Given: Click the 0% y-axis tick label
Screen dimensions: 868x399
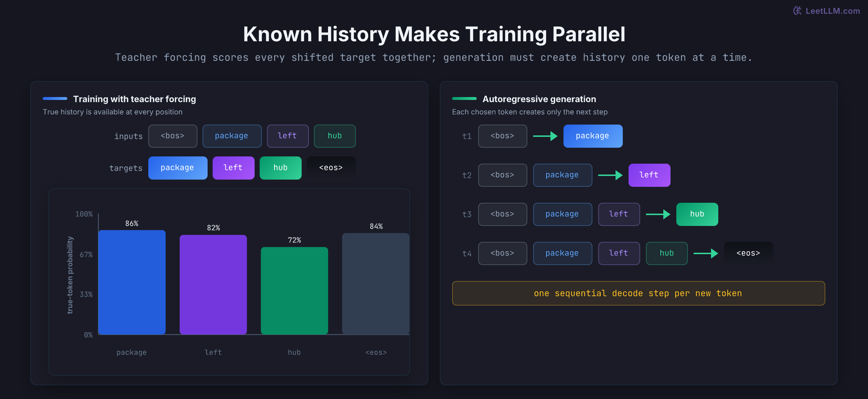Looking at the screenshot, I should (88, 335).
